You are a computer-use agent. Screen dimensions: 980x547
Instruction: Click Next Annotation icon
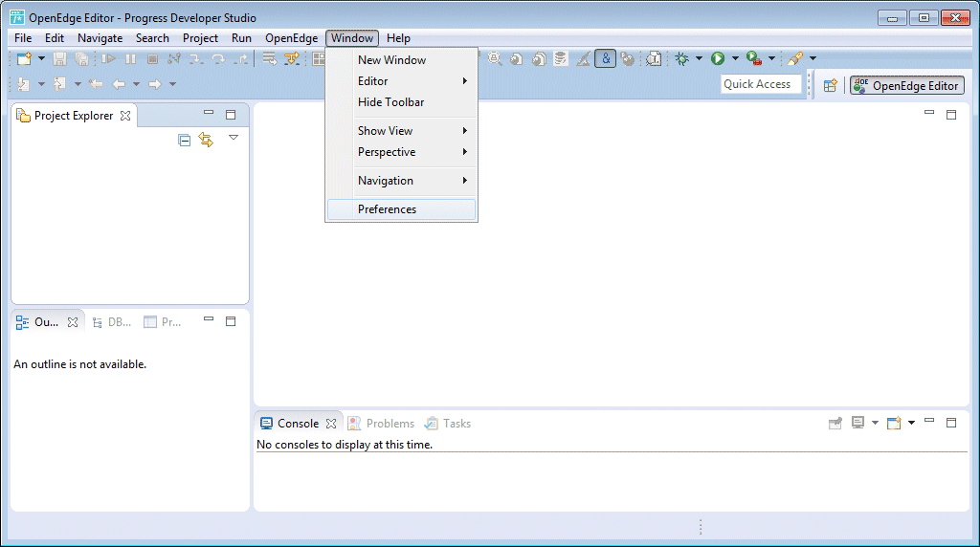pyautogui.click(x=24, y=83)
